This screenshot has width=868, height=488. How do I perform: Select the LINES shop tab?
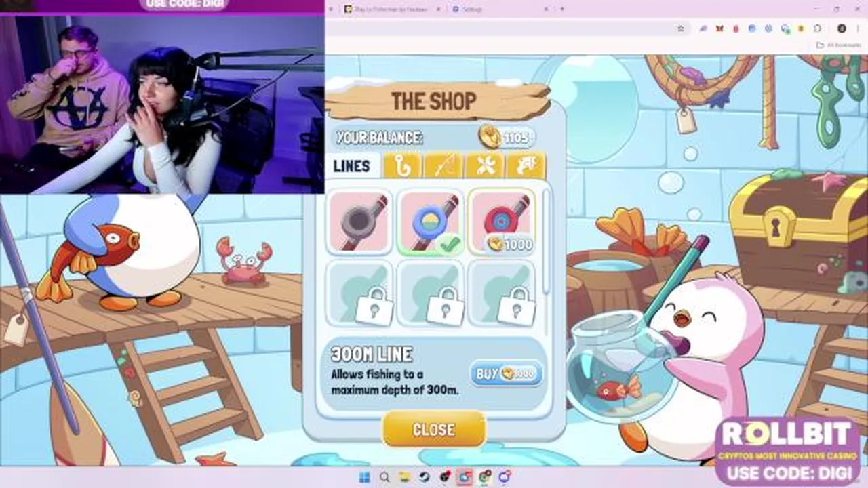[x=351, y=166]
